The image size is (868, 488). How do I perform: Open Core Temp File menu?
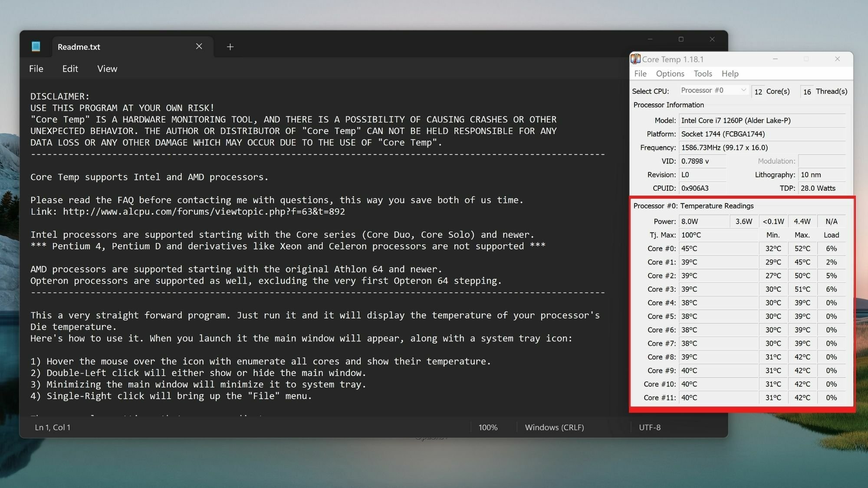pos(640,74)
